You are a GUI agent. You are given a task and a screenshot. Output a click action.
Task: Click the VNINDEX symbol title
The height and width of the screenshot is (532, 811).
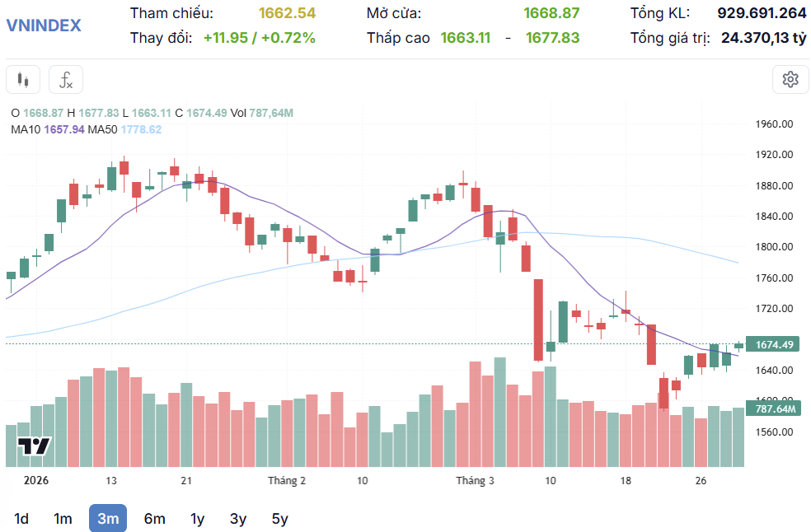(x=44, y=26)
